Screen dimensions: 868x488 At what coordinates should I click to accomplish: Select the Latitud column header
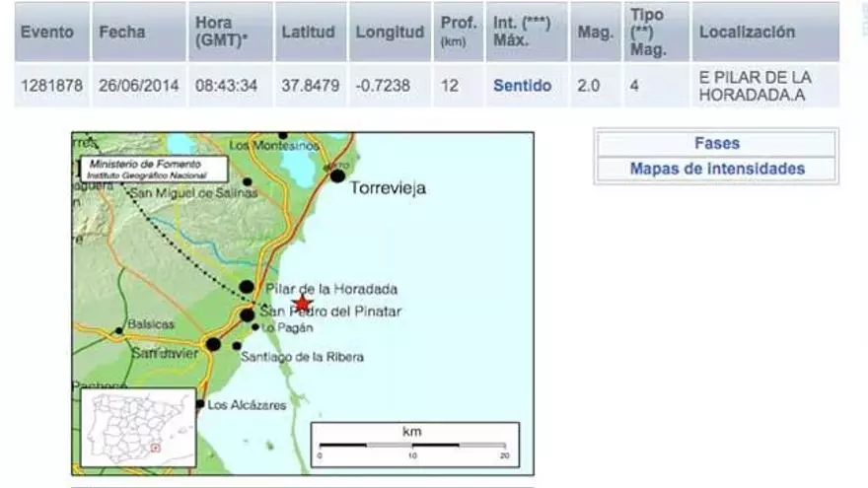pos(308,32)
